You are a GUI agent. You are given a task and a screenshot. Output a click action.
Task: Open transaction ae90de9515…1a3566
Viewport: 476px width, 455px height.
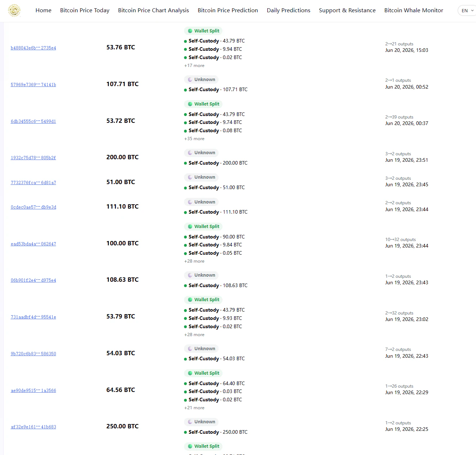tap(33, 391)
